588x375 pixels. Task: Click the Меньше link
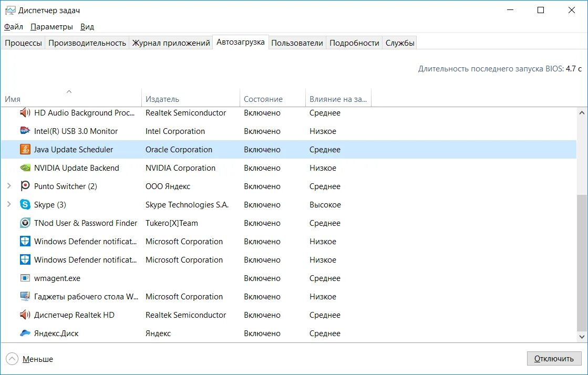click(37, 359)
